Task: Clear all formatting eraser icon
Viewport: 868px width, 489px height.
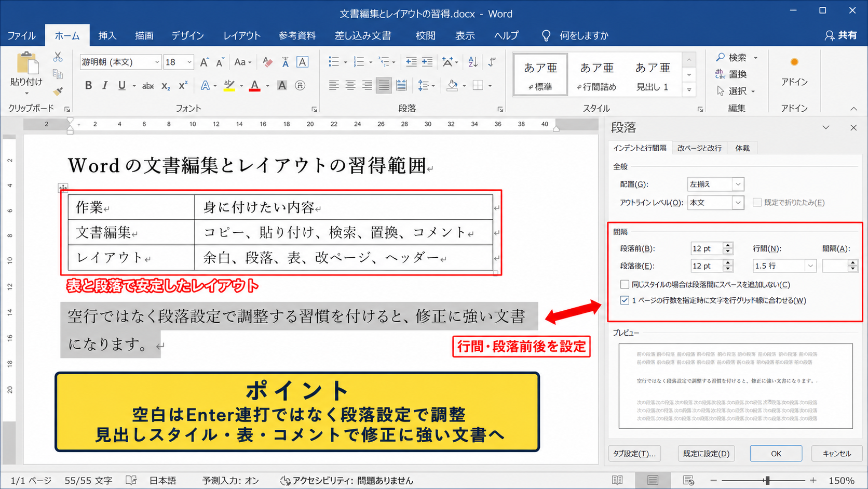Action: tap(267, 62)
